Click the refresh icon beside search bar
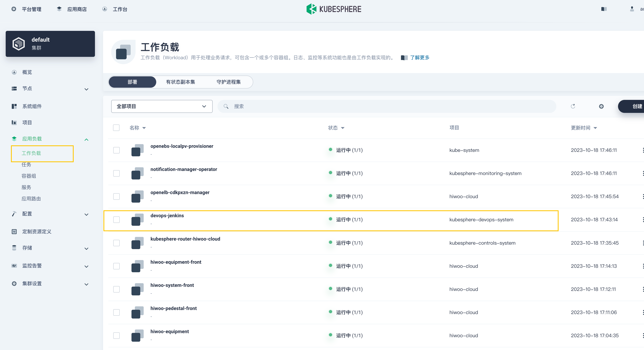Viewport: 644px width, 350px height. point(573,106)
